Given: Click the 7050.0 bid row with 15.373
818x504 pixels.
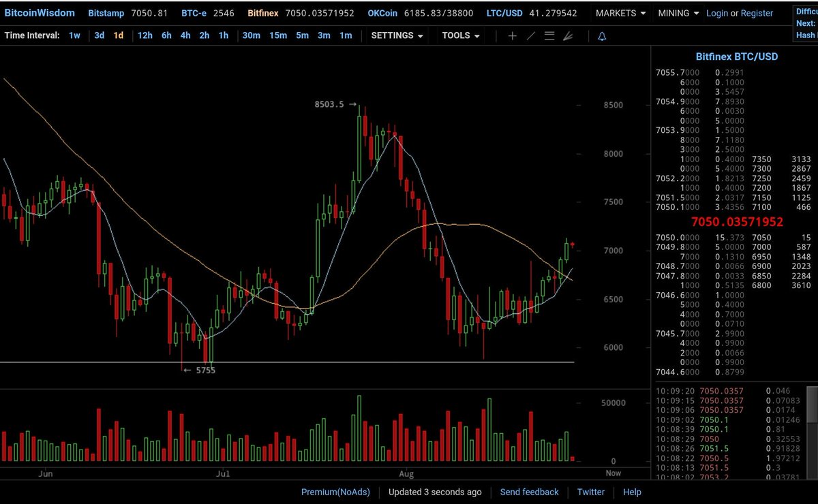Looking at the screenshot, I should [700, 236].
